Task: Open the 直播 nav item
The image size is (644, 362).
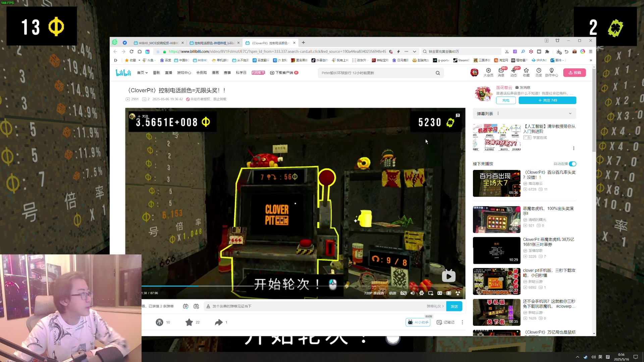Action: pos(168,73)
